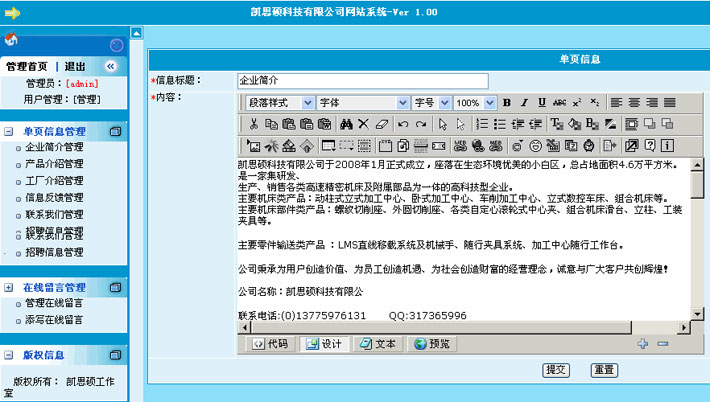Image resolution: width=710 pixels, height=402 pixels.
Task: Click the minus icon to shrink editor
Action: (x=662, y=344)
